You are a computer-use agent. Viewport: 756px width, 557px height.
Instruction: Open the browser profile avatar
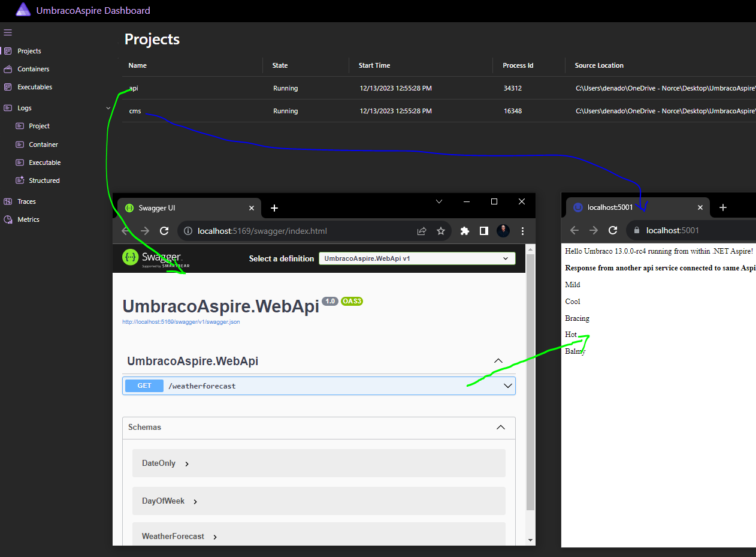(503, 231)
